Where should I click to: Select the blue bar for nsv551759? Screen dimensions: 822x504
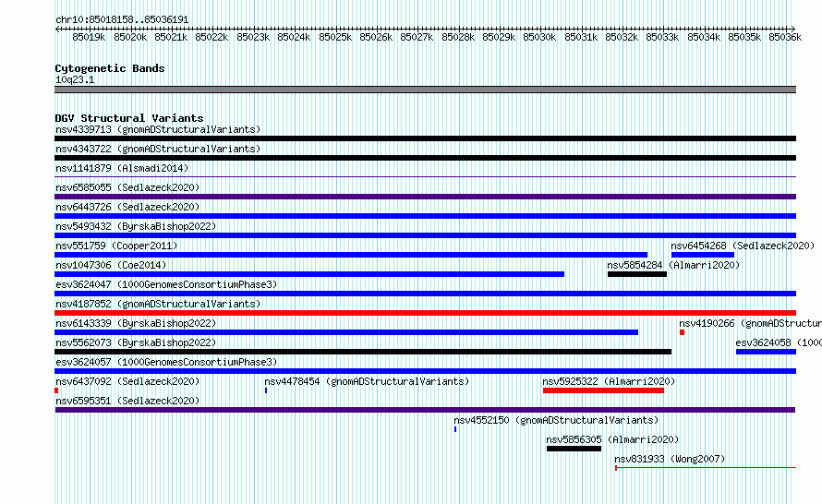click(351, 255)
